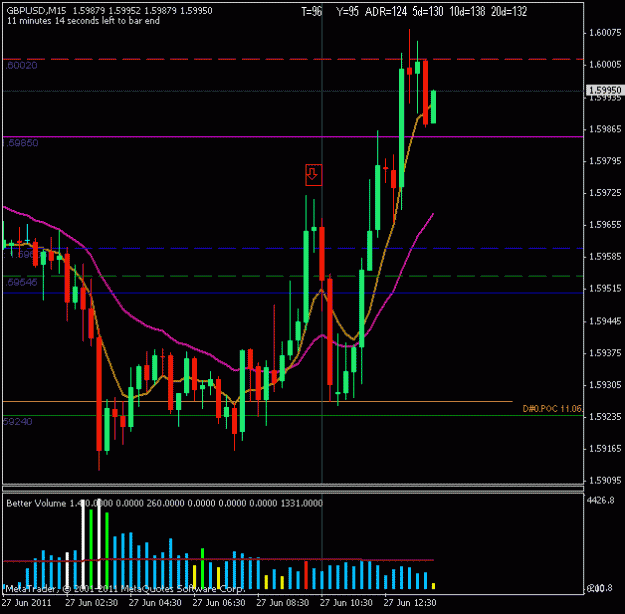Click the 59240 level label
Viewport: 625px width, 614px height.
18,421
